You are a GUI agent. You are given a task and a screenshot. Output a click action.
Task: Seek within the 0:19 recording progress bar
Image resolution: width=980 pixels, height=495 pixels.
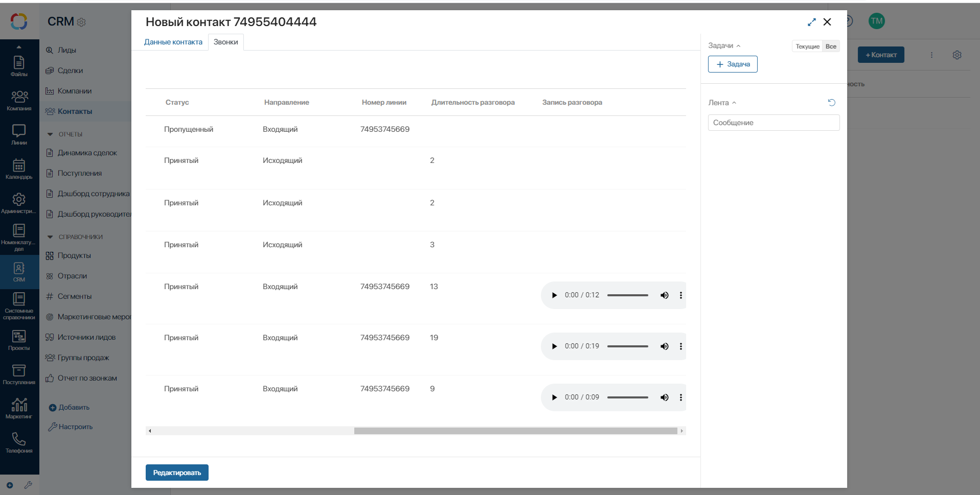click(x=628, y=346)
